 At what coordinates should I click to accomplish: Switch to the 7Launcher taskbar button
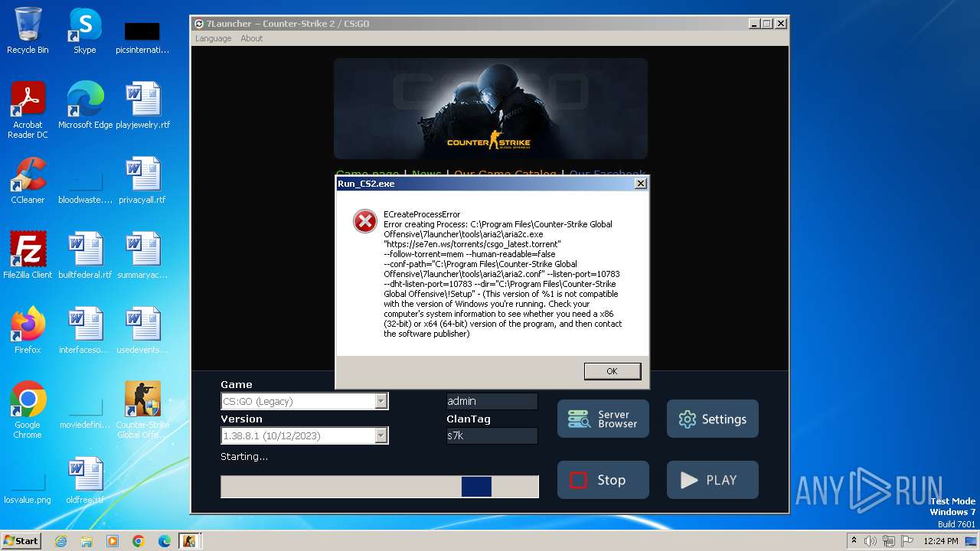tap(189, 541)
